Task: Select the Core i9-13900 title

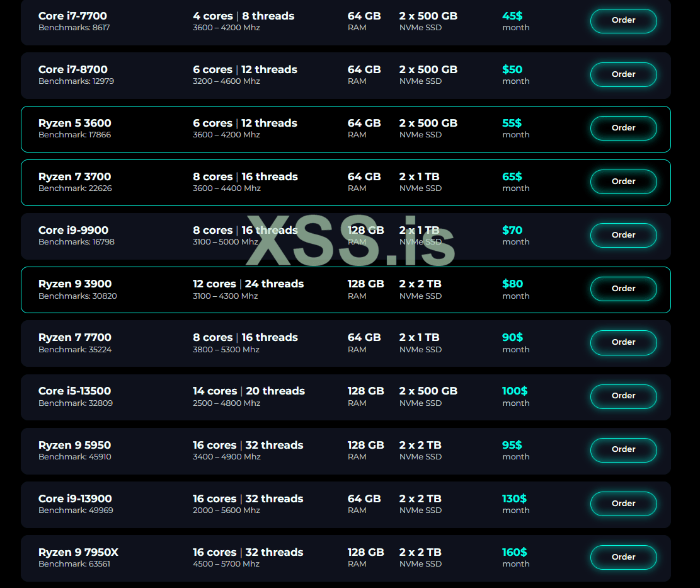Action: [75, 499]
